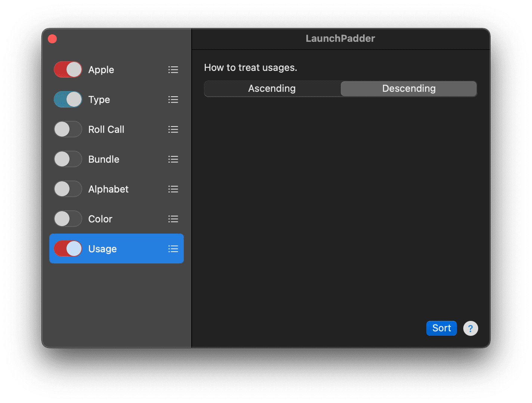Click the list reorder icon for Bundle
This screenshot has width=532, height=403.
(173, 159)
